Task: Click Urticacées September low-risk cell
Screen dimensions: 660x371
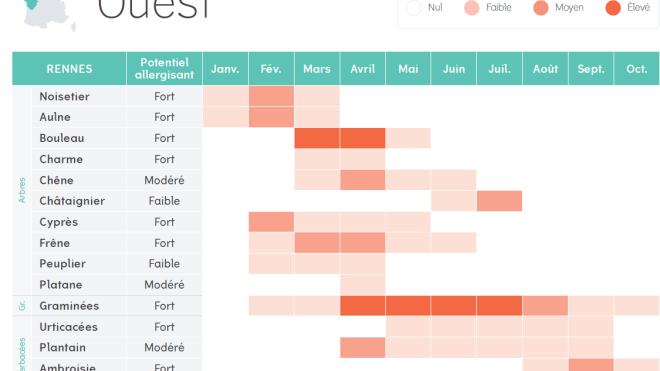Action: pyautogui.click(x=591, y=326)
